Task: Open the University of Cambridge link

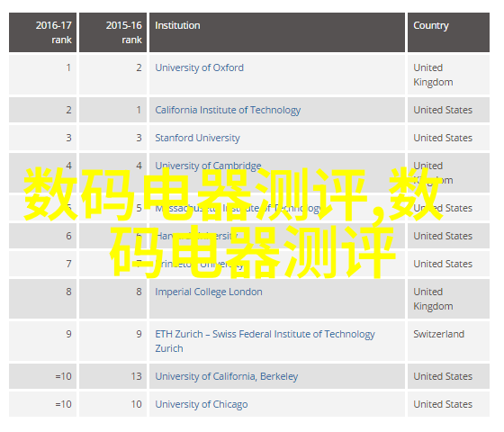Action: tap(208, 166)
